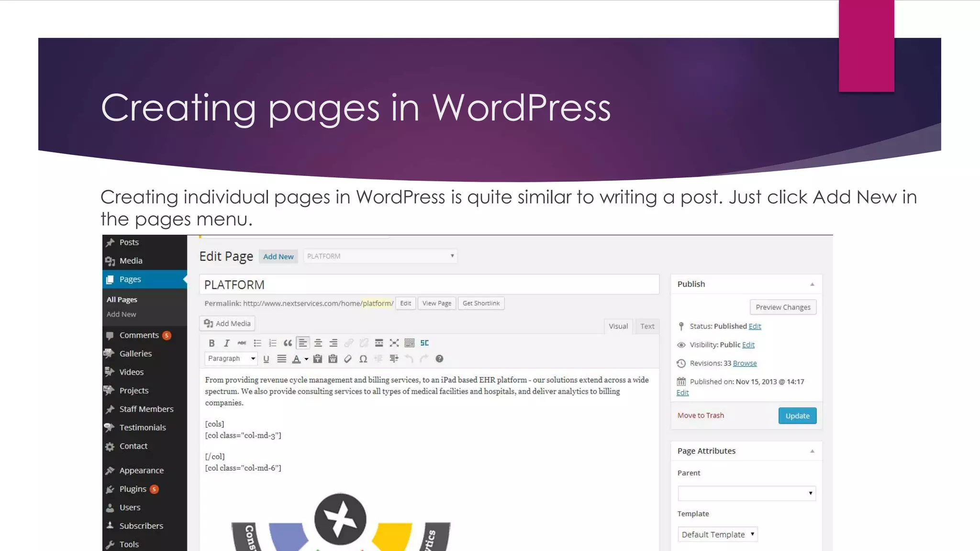980x551 pixels.
Task: Paste from Word
Action: [333, 359]
